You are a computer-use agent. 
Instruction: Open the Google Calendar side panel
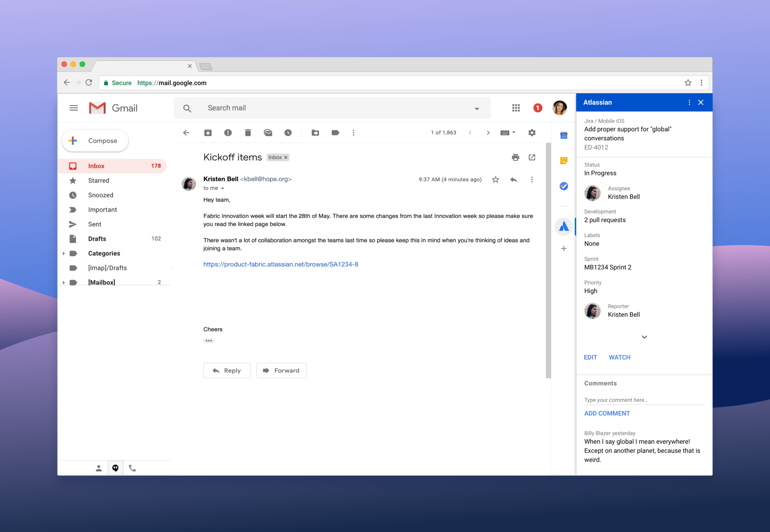[564, 135]
